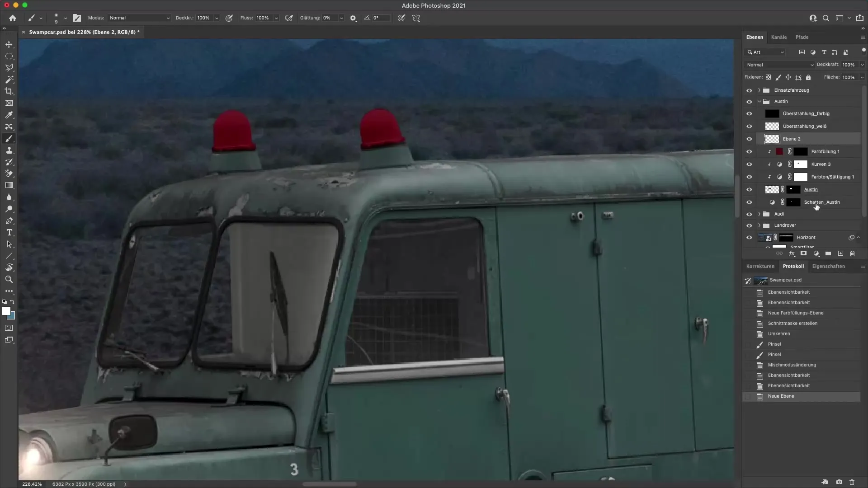This screenshot has width=868, height=488.
Task: Select the Clone Stamp tool
Action: tap(9, 150)
